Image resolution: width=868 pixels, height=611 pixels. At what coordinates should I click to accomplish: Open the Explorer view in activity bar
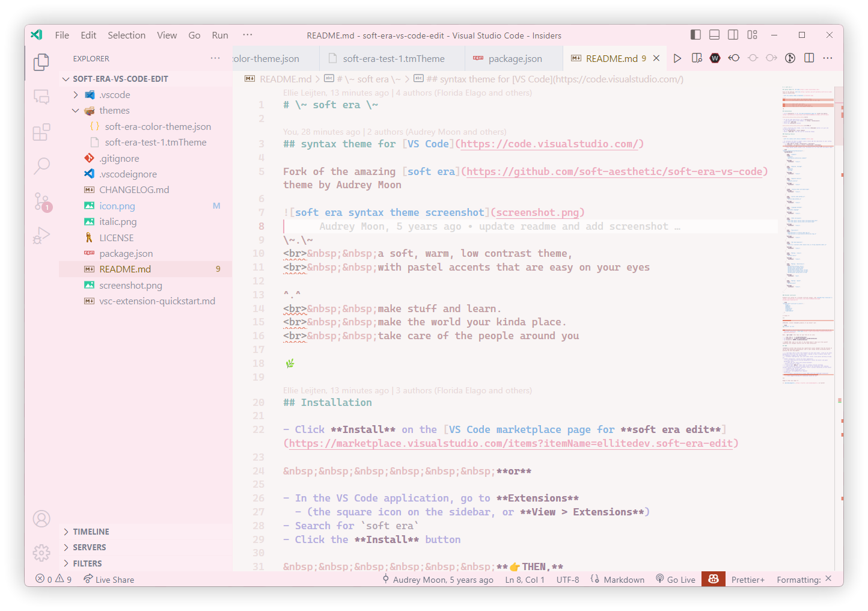(x=41, y=62)
